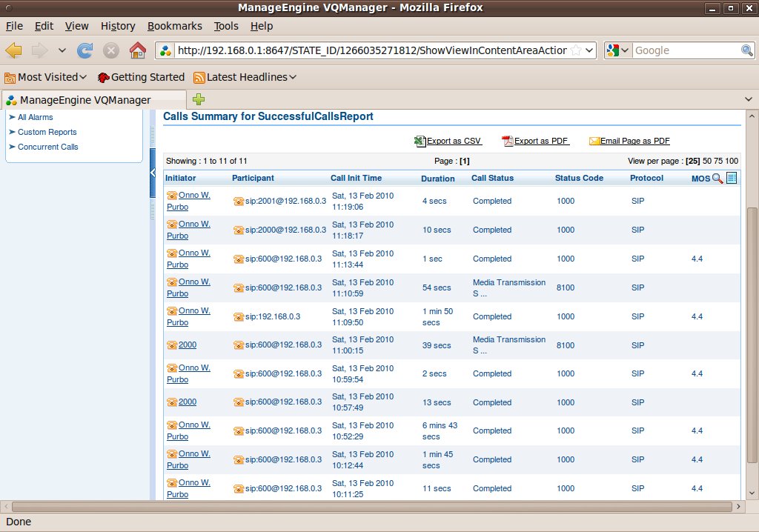Click the Excel icon for CSV export

[x=420, y=141]
